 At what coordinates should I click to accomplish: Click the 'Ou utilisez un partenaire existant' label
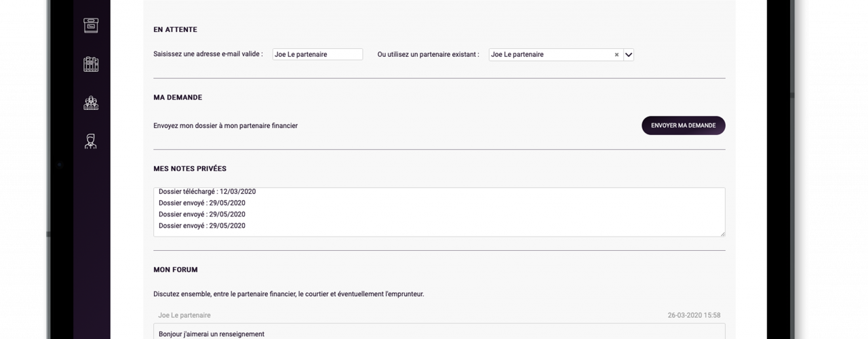(428, 55)
